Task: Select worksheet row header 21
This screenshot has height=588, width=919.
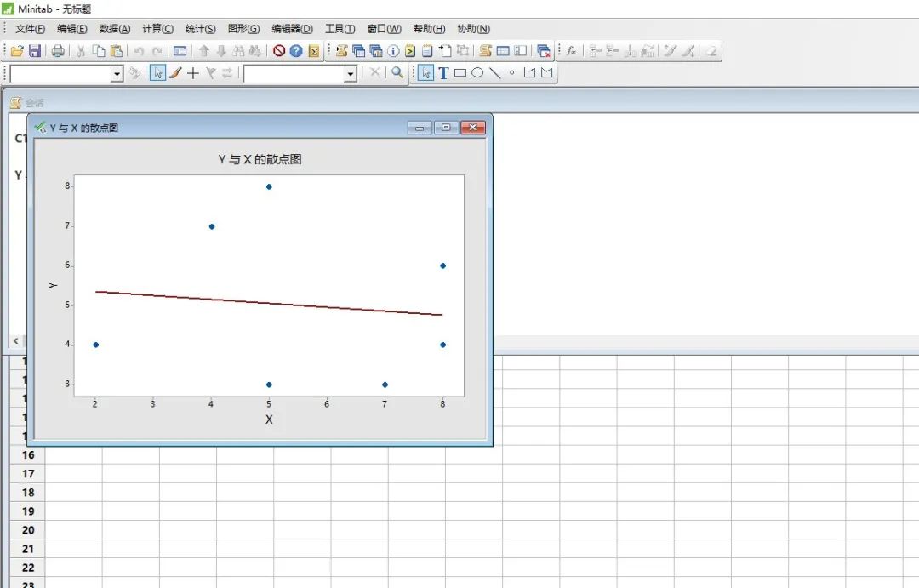Action: coord(27,549)
